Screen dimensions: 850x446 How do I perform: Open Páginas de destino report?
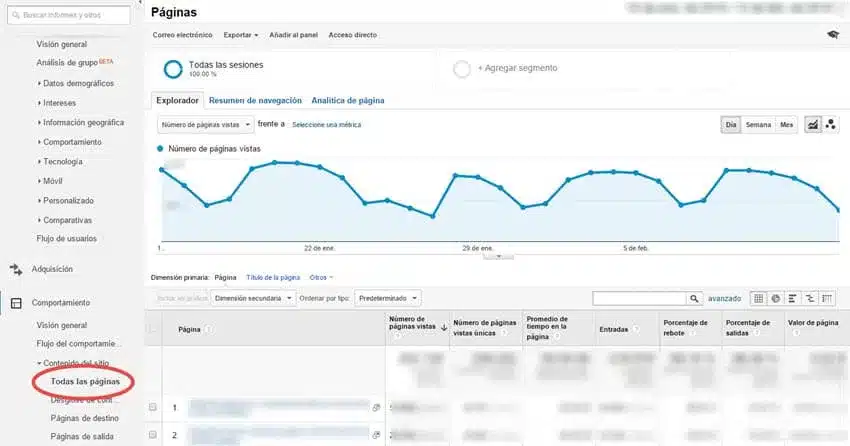point(84,418)
